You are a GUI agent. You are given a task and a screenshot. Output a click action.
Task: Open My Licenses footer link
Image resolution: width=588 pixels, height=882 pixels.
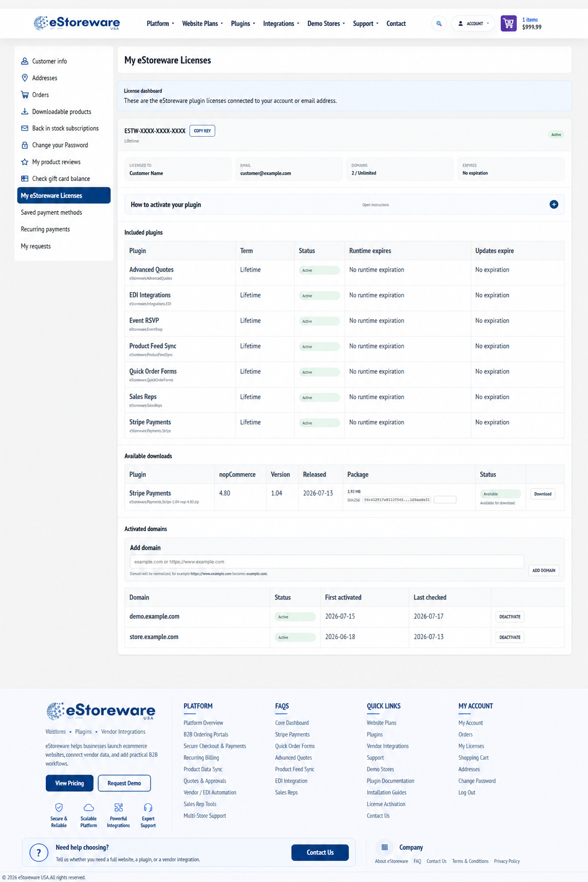point(471,746)
